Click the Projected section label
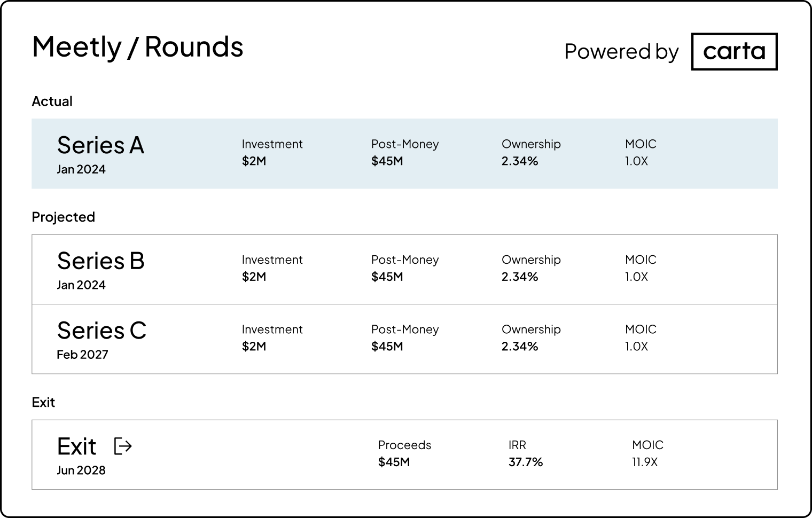The image size is (812, 518). 63,217
